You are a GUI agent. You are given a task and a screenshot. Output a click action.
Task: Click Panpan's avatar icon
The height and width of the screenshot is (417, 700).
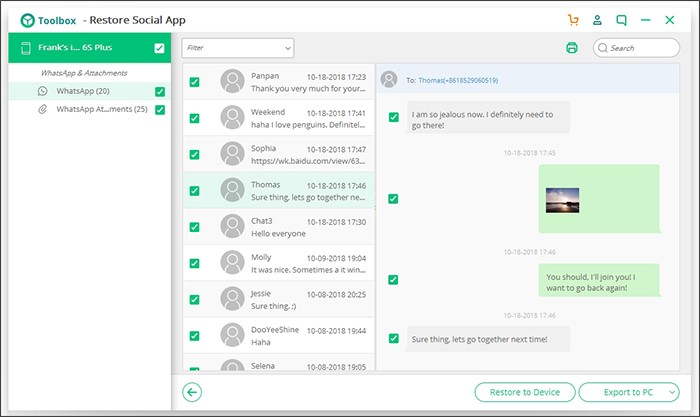pos(233,81)
